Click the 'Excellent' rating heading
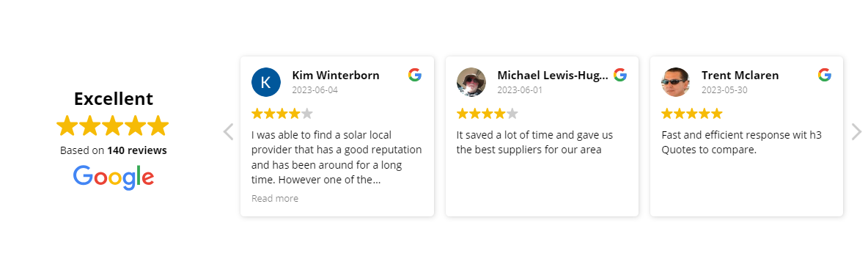Image resolution: width=868 pixels, height=278 pixels. [x=114, y=98]
